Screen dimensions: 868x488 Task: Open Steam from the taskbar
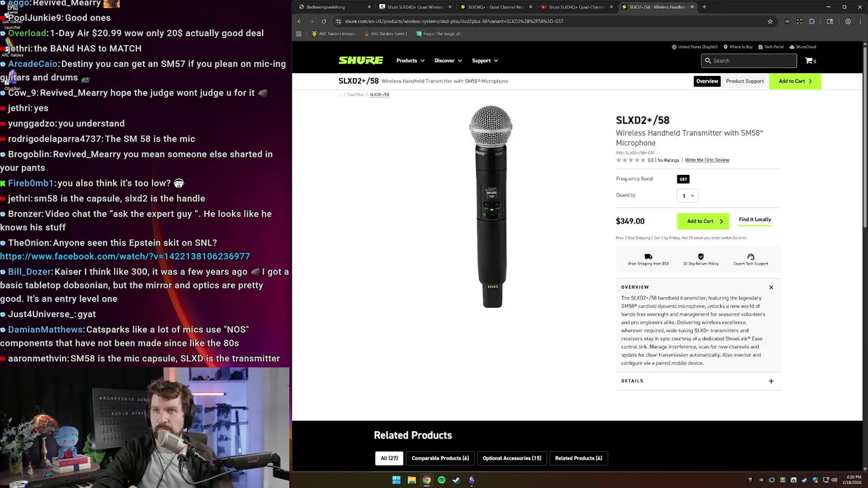(456, 480)
